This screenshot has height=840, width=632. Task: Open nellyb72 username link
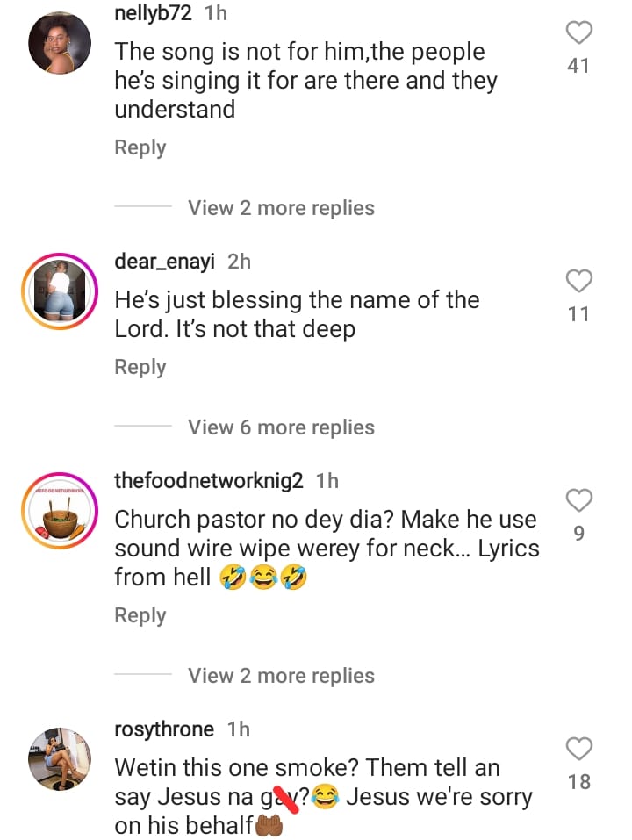tap(154, 12)
